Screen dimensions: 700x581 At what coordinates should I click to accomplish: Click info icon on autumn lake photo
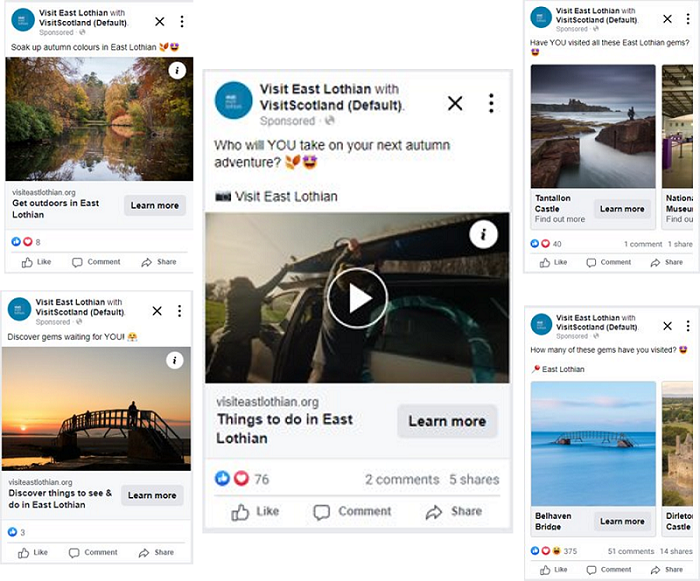(177, 71)
